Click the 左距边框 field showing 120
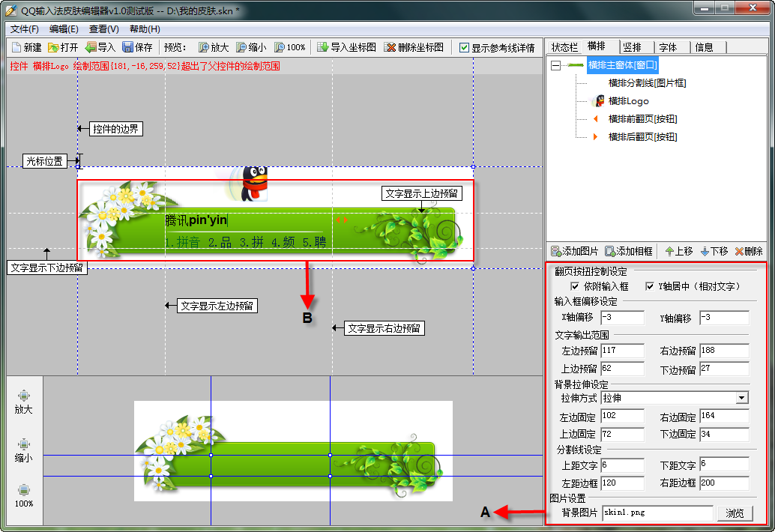The width and height of the screenshot is (775, 532). tap(622, 483)
